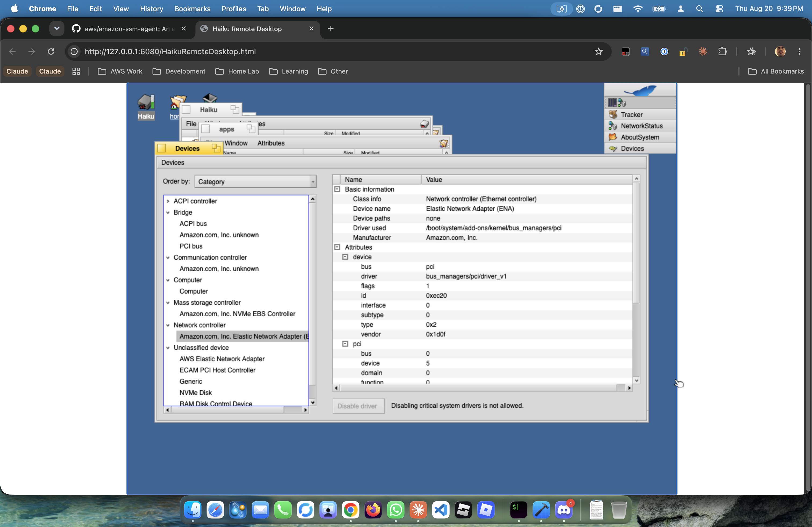Image resolution: width=812 pixels, height=527 pixels.
Task: Collapse the Network controller node
Action: 168,325
